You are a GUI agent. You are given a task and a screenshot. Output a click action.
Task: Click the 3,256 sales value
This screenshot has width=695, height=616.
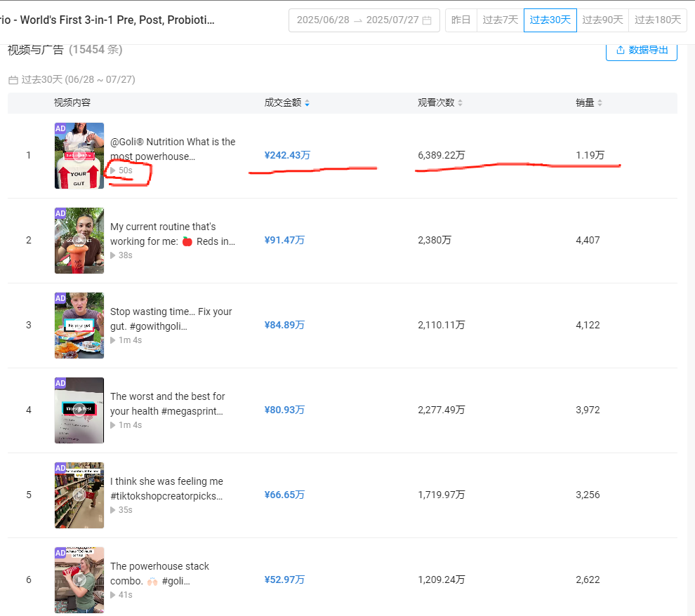pyautogui.click(x=588, y=495)
